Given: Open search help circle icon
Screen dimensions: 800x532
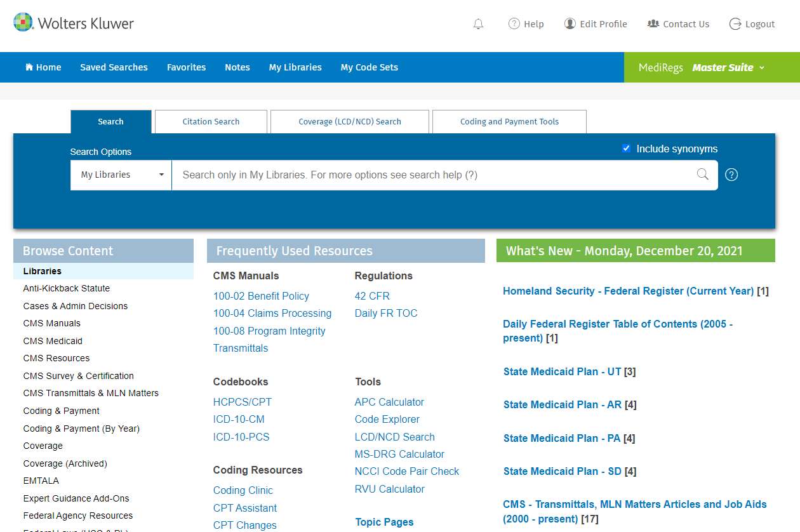Looking at the screenshot, I should coord(731,175).
